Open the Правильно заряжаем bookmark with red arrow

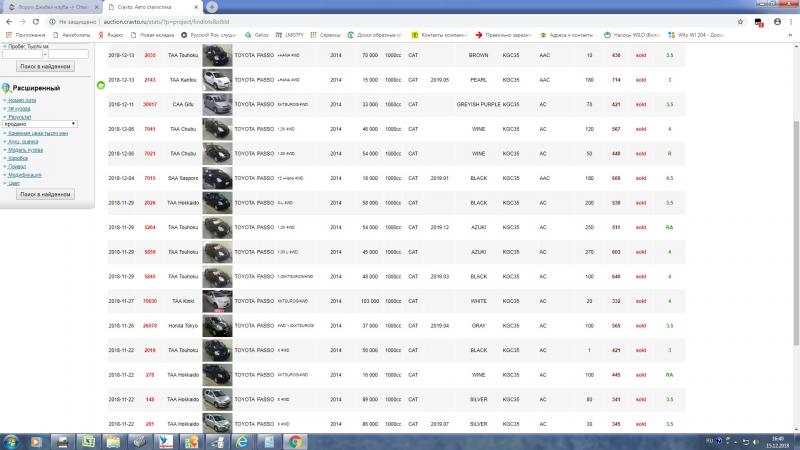click(x=504, y=35)
